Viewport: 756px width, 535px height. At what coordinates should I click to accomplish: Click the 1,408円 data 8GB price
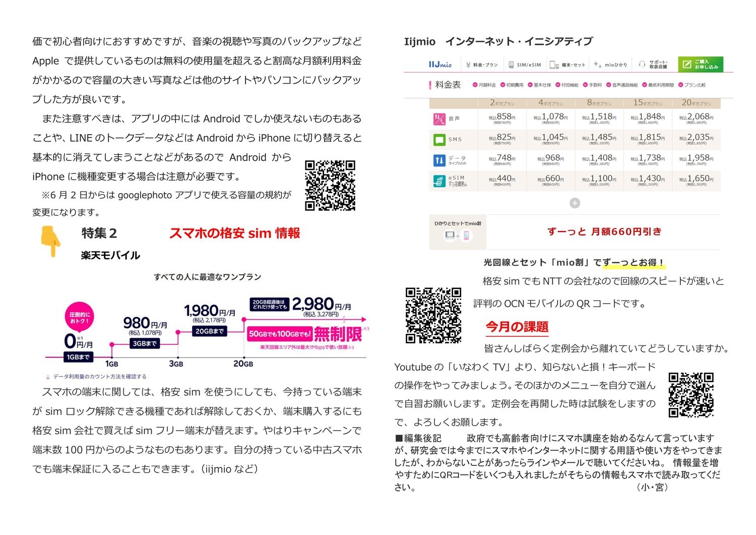pos(599,158)
